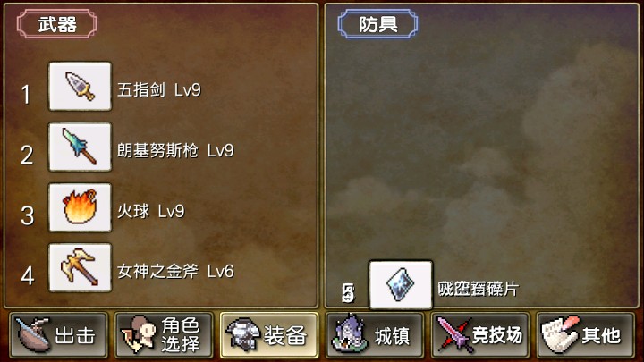
Task: Click the armor item name text
Action: point(478,289)
